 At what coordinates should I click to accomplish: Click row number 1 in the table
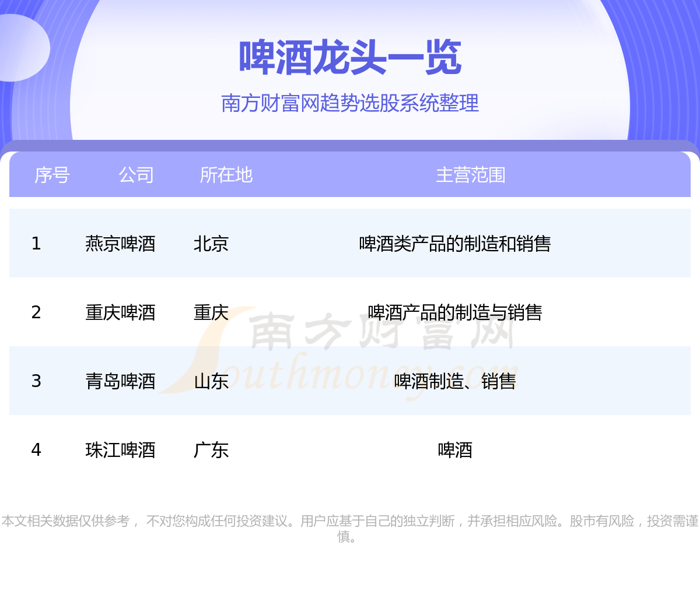coord(36,244)
